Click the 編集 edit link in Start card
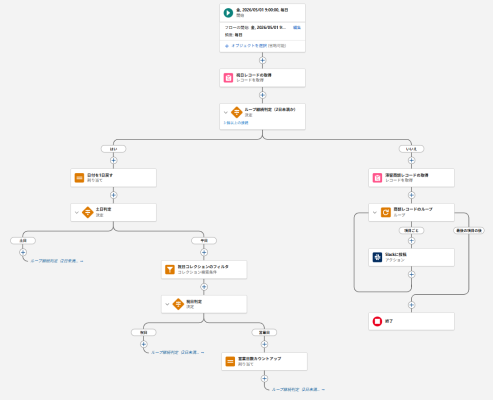This screenshot has width=493, height=400. pos(297,28)
